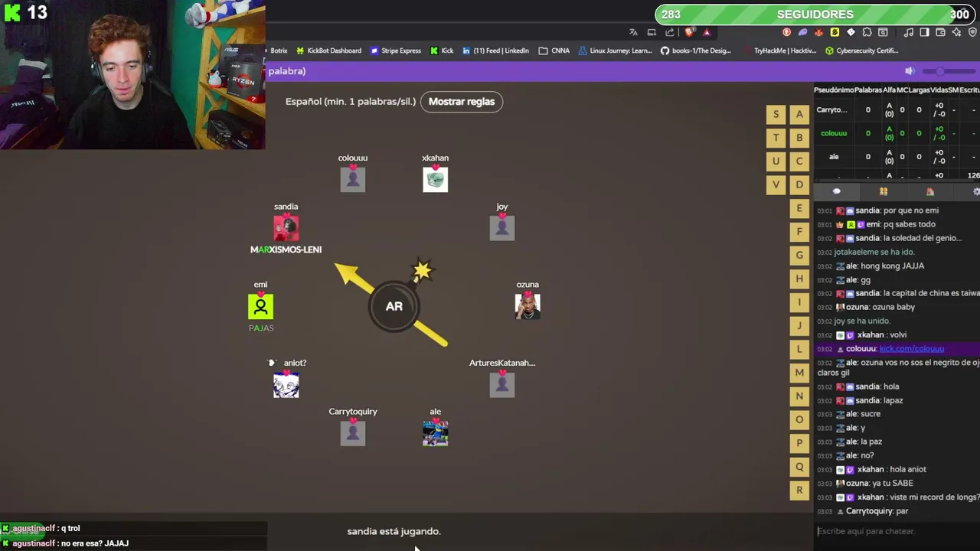Screen dimensions: 980x551
Task: Switch to the players people tab
Action: tap(883, 191)
